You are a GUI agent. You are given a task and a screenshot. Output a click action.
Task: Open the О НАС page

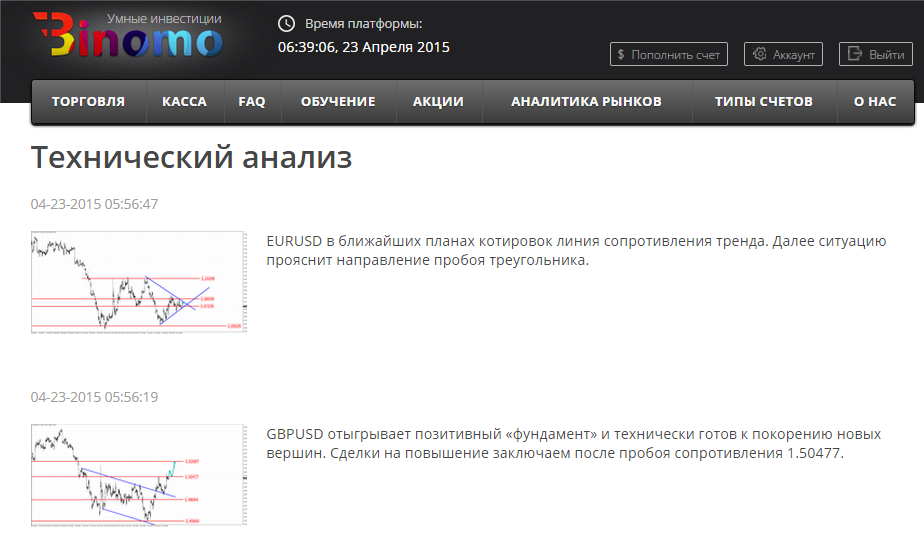point(874,102)
